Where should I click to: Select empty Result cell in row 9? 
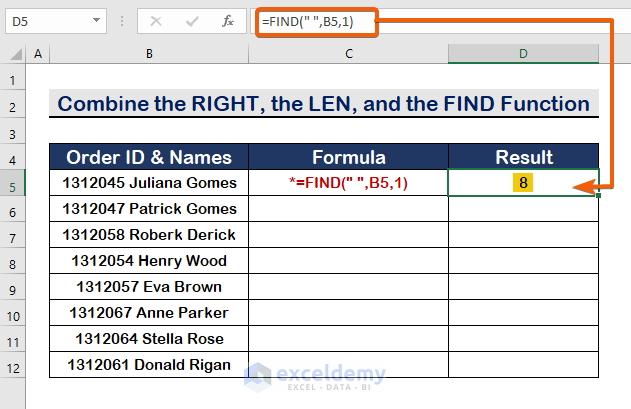pos(524,286)
